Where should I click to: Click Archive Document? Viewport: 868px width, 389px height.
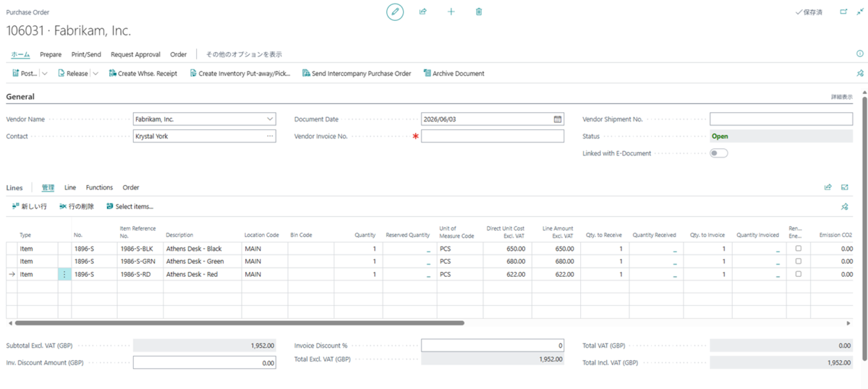(x=454, y=73)
